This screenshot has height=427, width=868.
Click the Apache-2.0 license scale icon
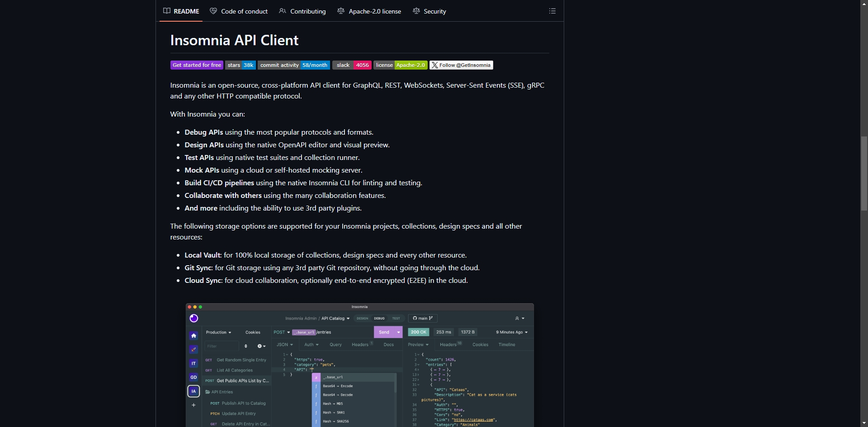(x=341, y=11)
